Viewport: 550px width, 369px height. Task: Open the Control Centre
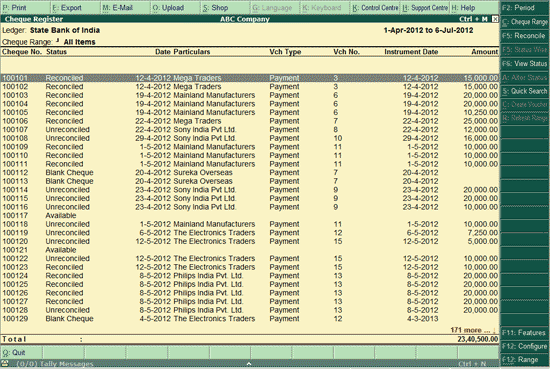(375, 7)
